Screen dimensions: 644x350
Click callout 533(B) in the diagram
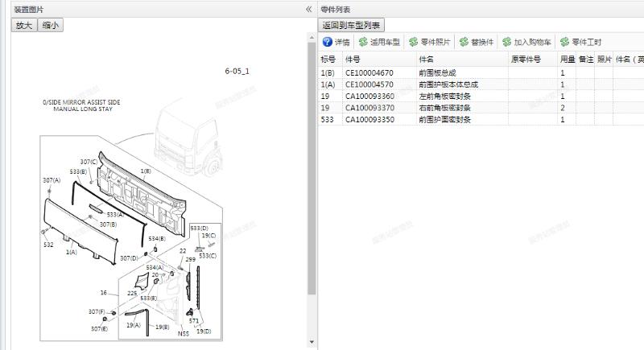tap(78, 171)
